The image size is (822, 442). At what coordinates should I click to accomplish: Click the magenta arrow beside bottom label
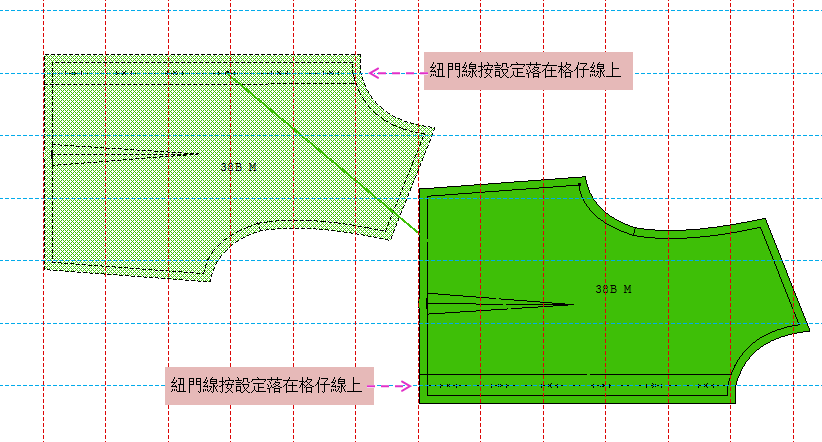point(394,385)
